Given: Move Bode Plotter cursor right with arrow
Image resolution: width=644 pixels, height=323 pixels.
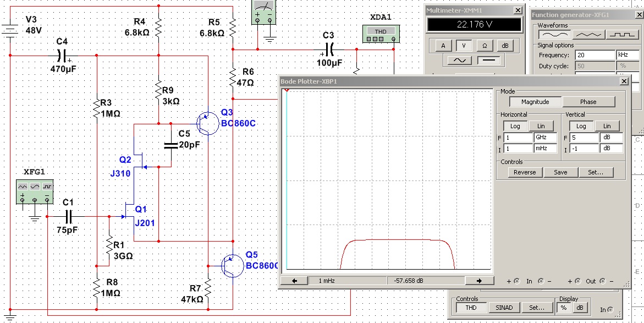Looking at the screenshot, I should pos(479,281).
